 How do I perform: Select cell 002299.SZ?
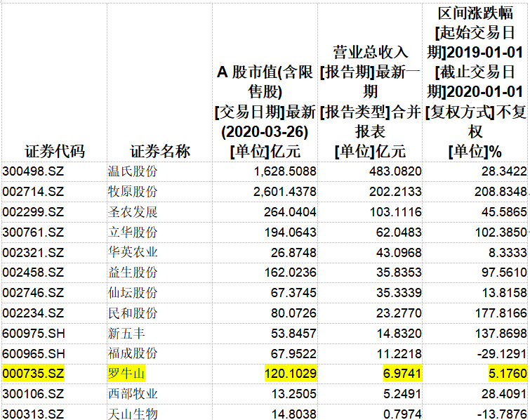[55, 212]
